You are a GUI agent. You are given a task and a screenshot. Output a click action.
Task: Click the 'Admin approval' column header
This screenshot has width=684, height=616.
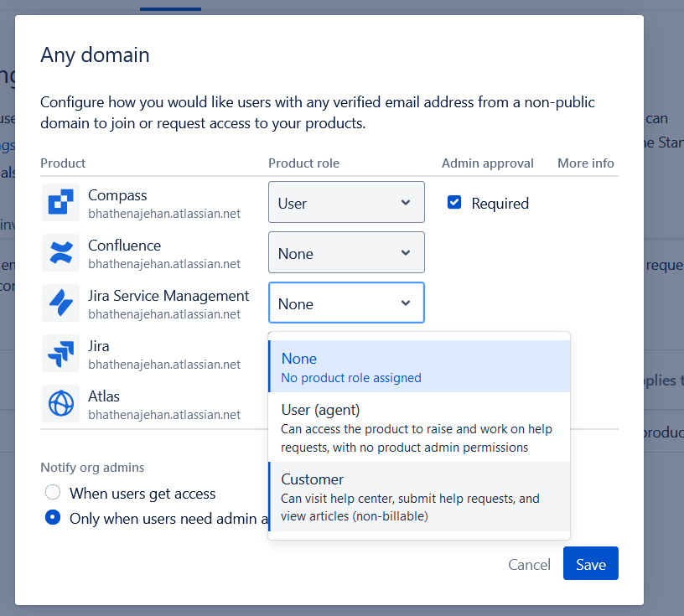point(487,163)
